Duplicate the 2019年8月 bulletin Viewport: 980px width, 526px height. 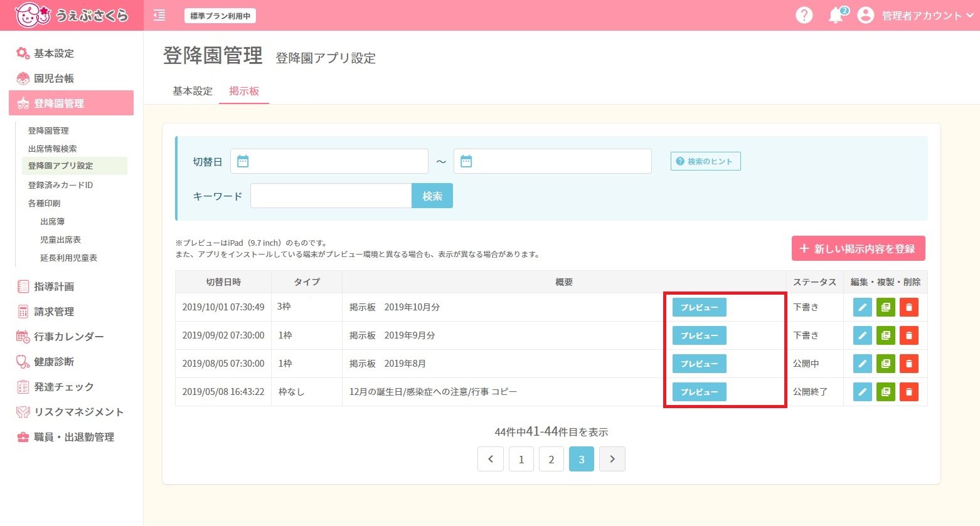886,364
